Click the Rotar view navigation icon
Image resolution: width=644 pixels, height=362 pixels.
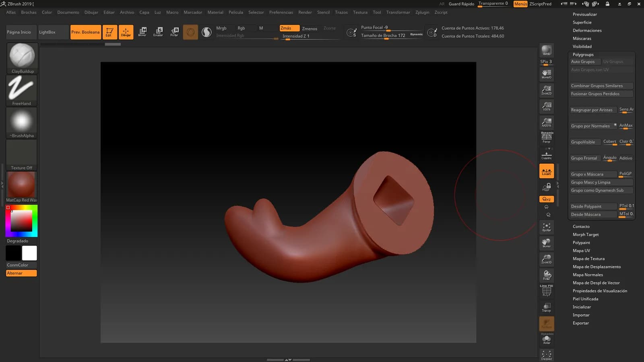point(547,276)
